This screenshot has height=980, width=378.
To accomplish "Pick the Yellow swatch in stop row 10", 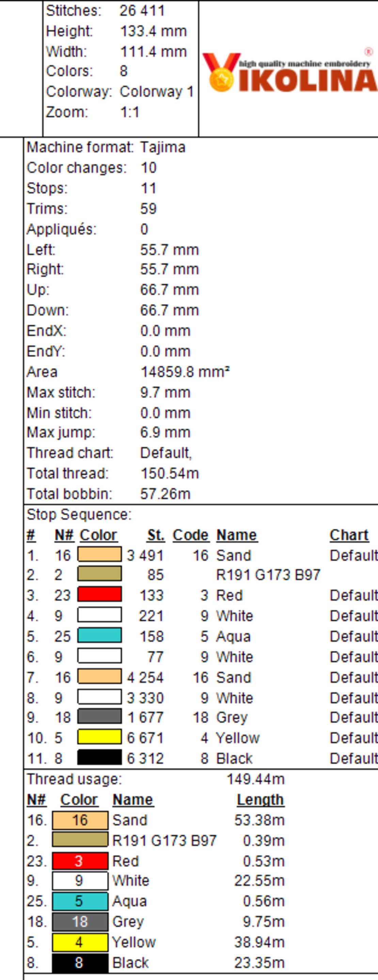I will click(x=100, y=737).
